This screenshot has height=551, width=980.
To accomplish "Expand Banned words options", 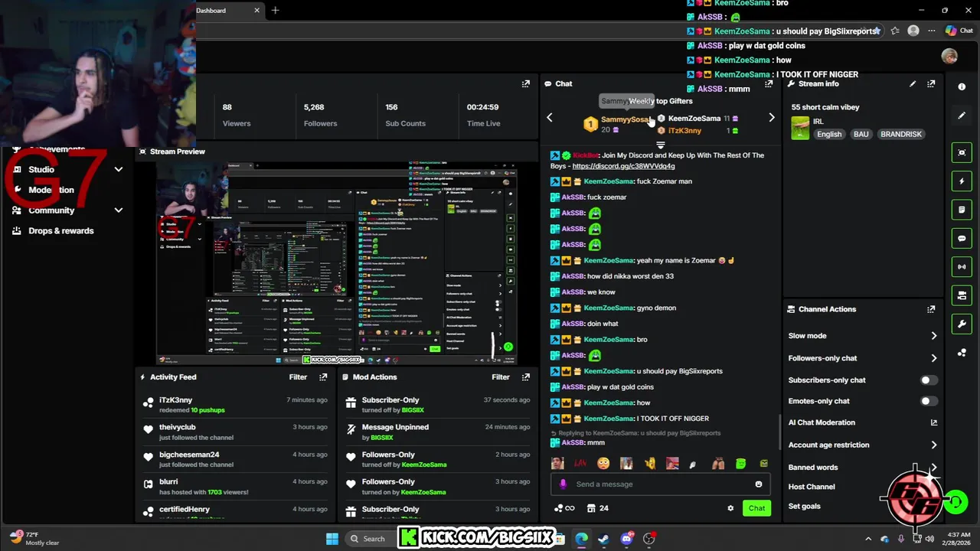I will [933, 468].
